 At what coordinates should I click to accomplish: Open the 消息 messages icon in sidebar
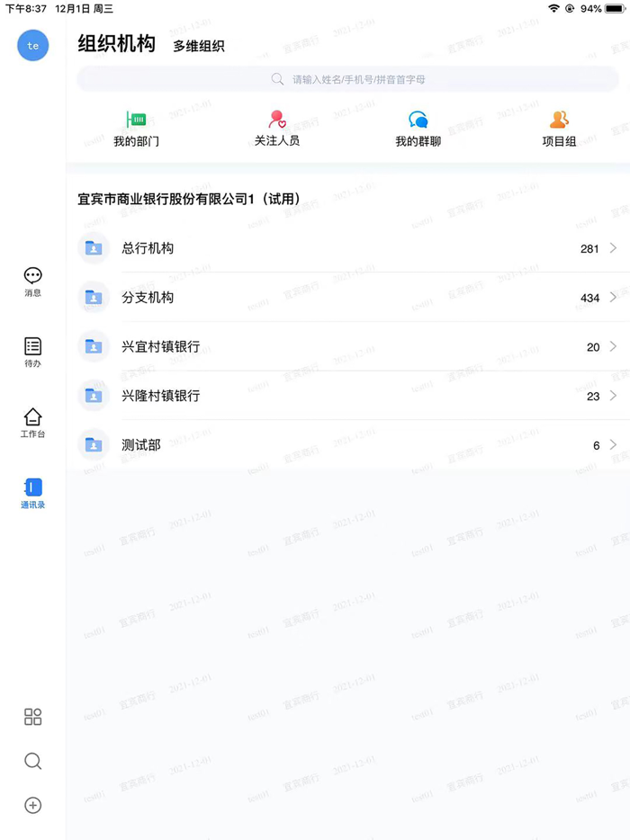pyautogui.click(x=32, y=276)
